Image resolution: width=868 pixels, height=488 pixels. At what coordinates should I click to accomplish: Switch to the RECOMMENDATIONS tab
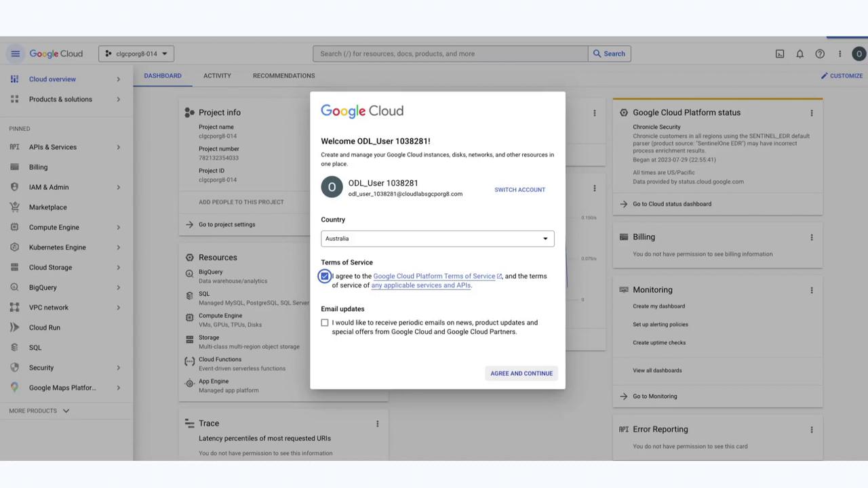tap(283, 76)
